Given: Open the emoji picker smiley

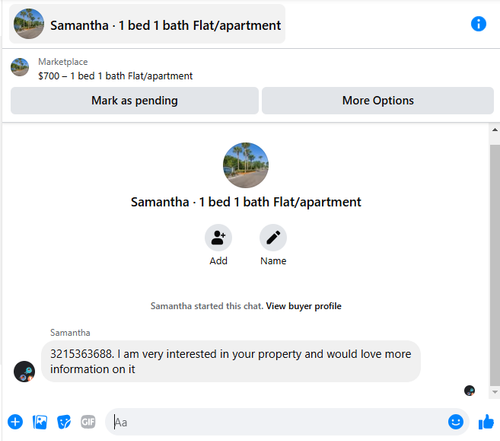Looking at the screenshot, I should pos(456,422).
